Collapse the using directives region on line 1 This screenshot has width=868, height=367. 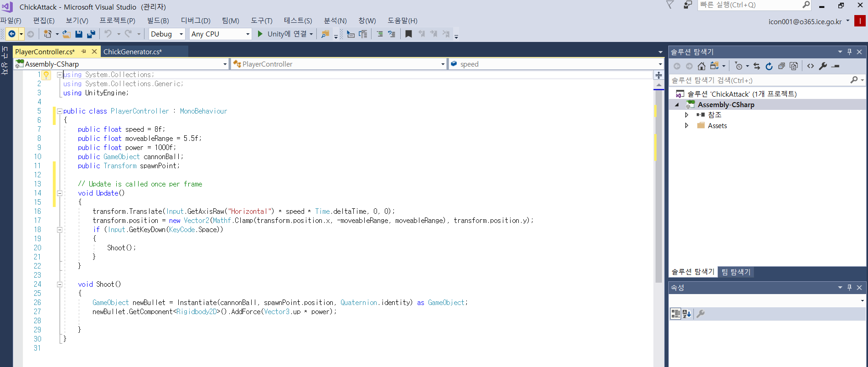click(x=60, y=75)
